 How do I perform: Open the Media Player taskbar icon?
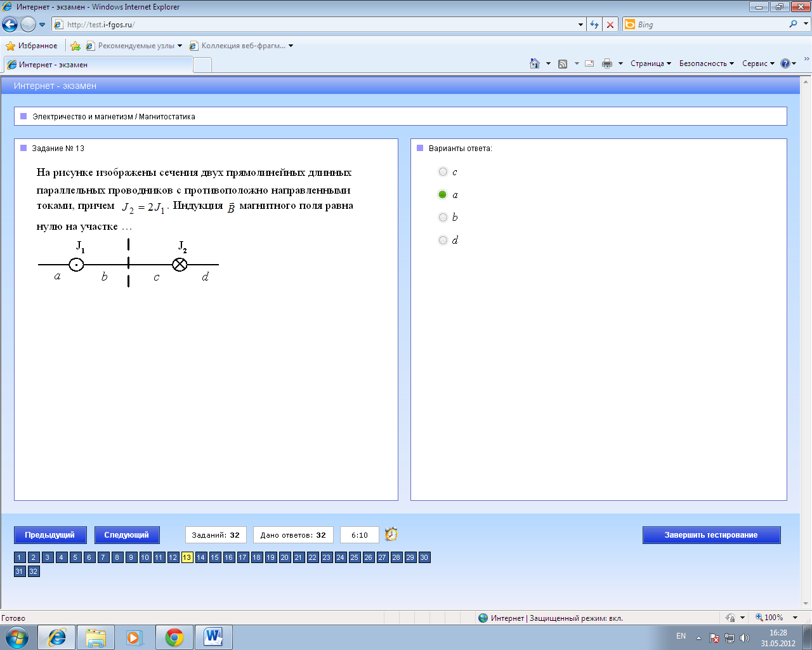point(134,637)
